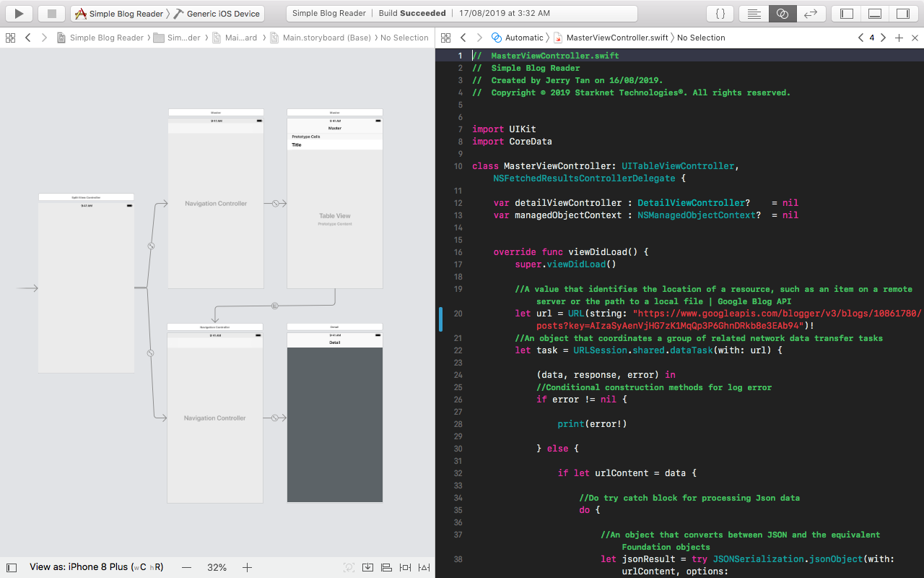Select the Title prototype cell
Image resolution: width=924 pixels, height=578 pixels.
335,144
